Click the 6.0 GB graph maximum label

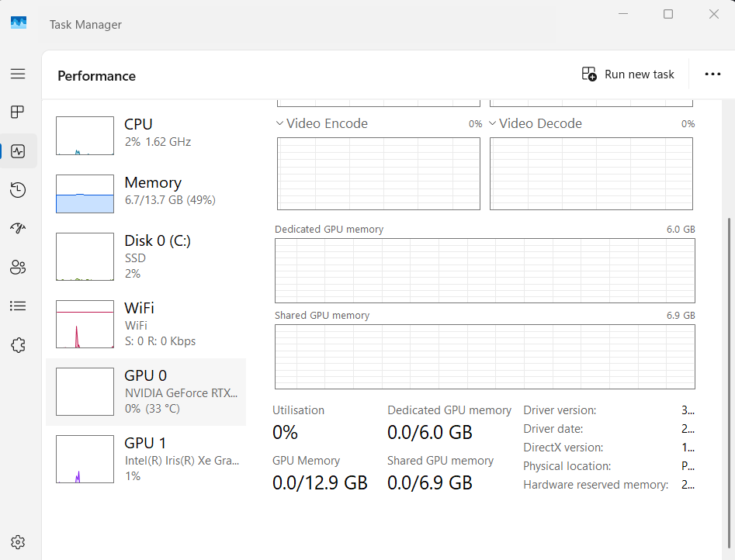681,229
